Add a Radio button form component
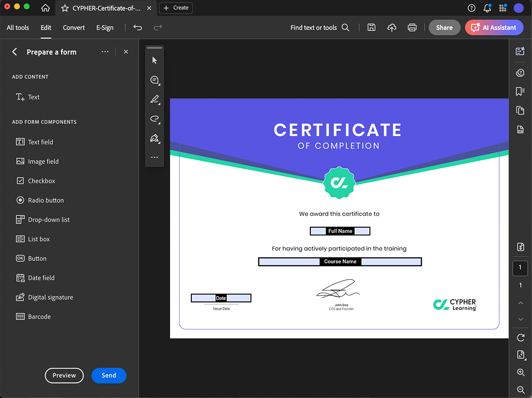This screenshot has width=532, height=398. (46, 200)
